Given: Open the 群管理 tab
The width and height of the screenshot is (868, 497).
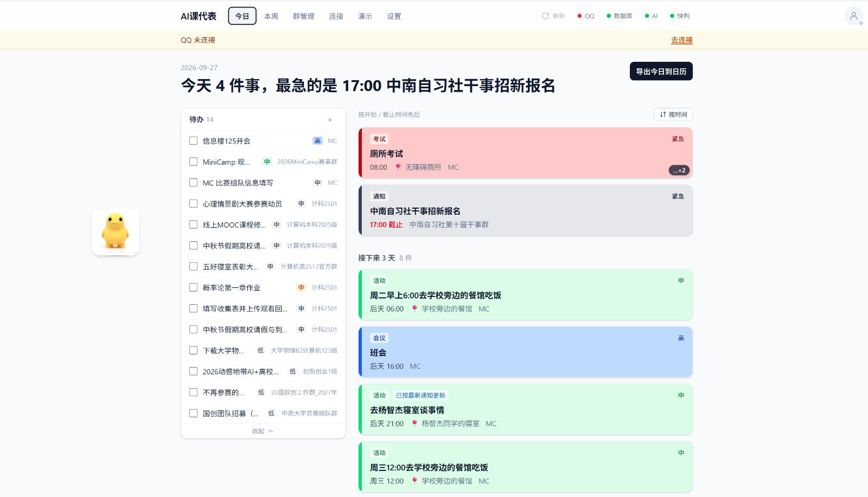Looking at the screenshot, I should click(304, 16).
